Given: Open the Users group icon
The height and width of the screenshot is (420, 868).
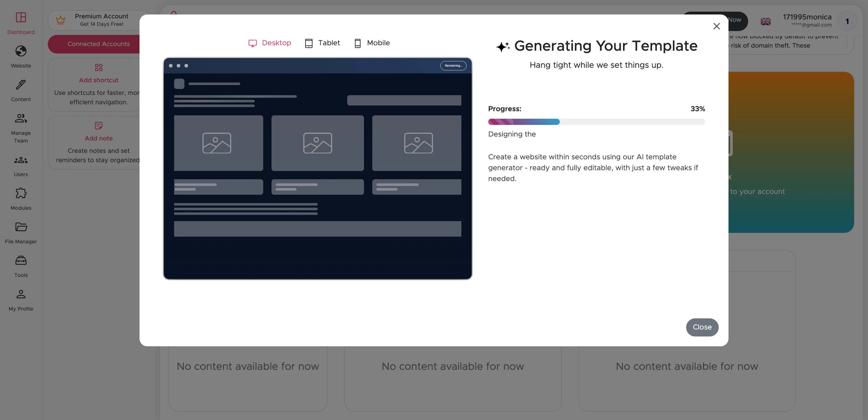Looking at the screenshot, I should (x=21, y=160).
